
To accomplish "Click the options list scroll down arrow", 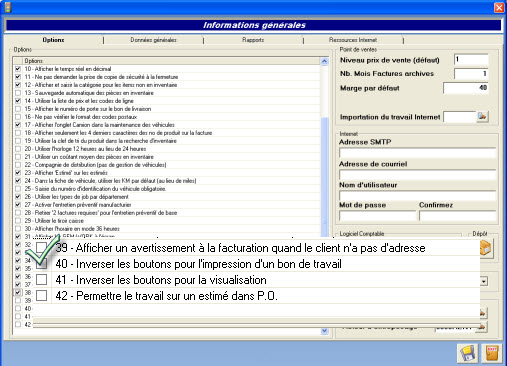I will click(x=324, y=331).
